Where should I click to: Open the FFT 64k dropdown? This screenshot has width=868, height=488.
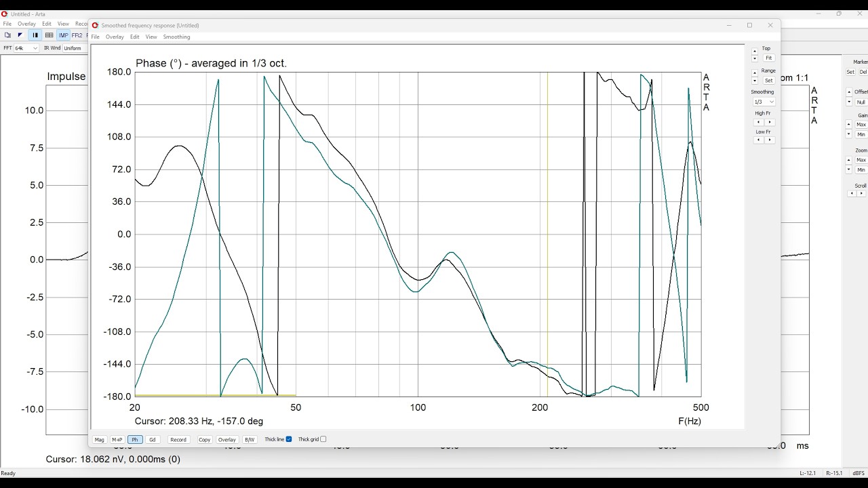point(26,48)
